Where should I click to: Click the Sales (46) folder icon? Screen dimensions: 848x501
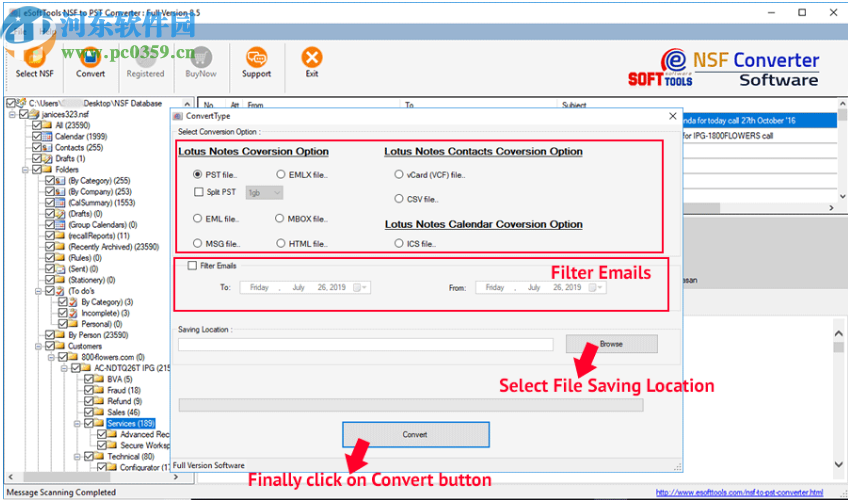100,412
